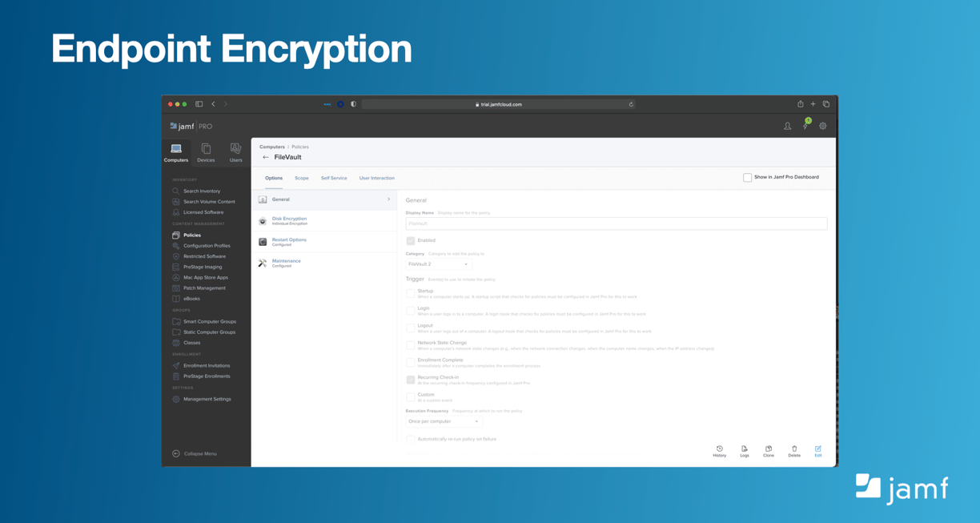Click the browser address bar trial.jamfcloud.com
Image resolution: width=980 pixels, height=523 pixels.
498,104
